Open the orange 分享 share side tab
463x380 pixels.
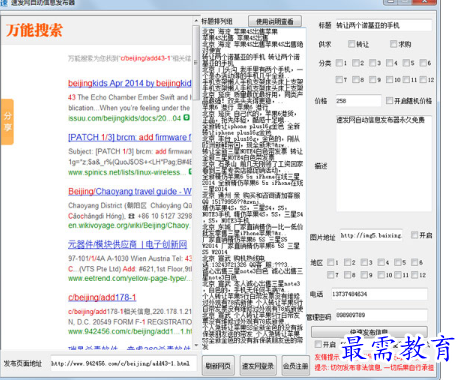pos(7,122)
